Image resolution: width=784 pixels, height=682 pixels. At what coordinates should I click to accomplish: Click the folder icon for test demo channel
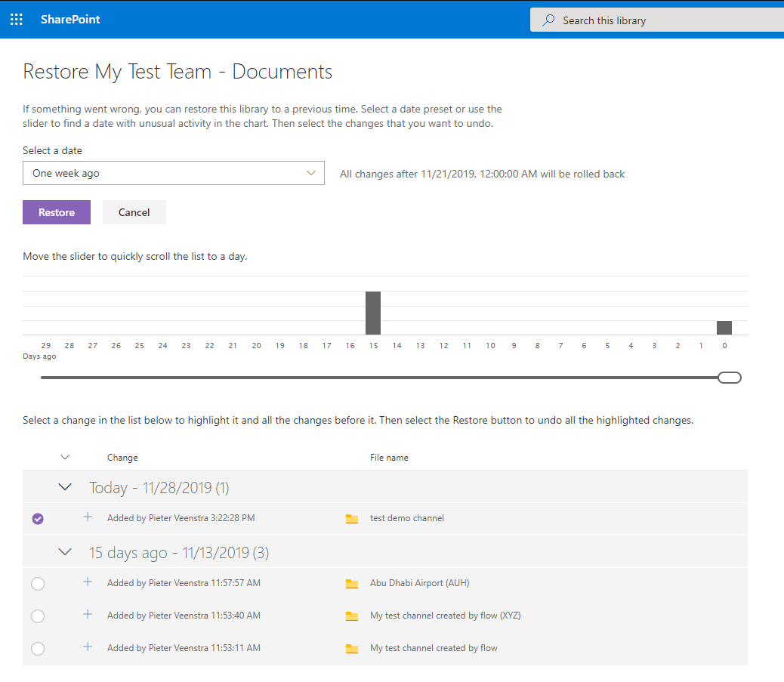tap(352, 519)
